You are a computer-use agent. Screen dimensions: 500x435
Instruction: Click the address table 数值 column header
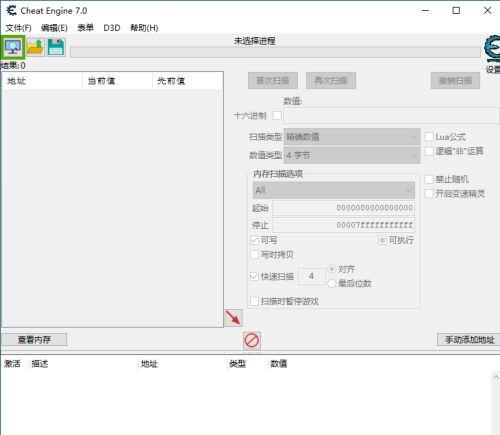pyautogui.click(x=279, y=363)
